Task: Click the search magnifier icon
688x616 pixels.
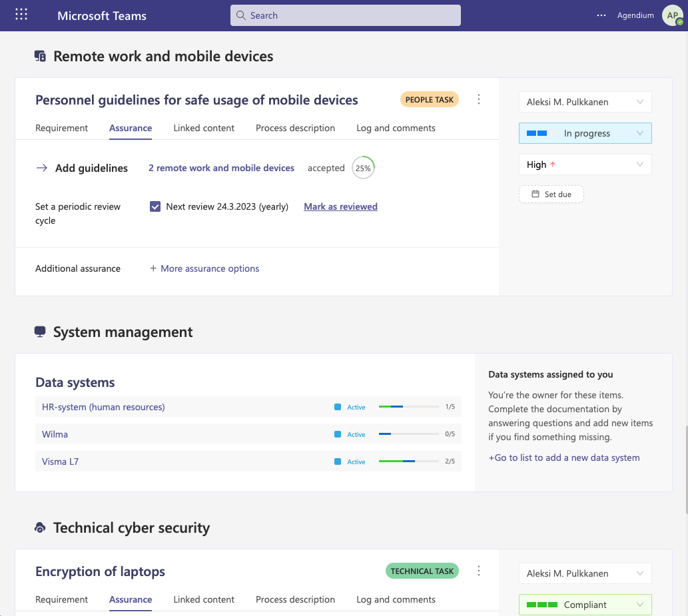Action: [241, 15]
